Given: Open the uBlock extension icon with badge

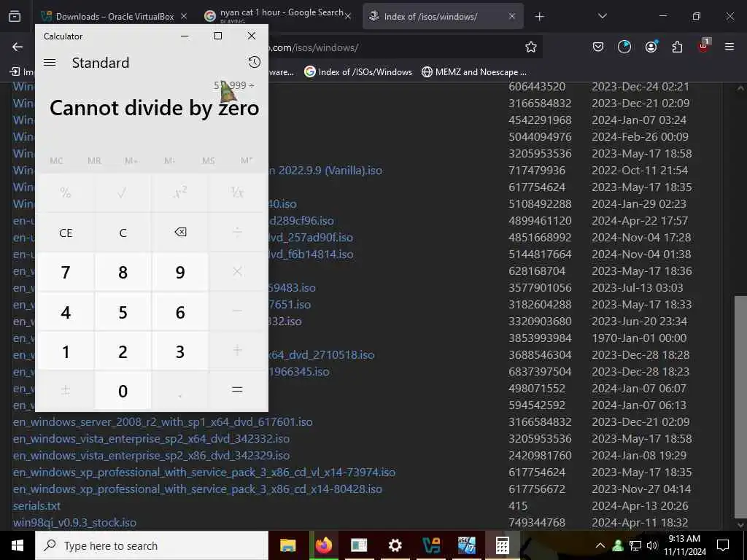Looking at the screenshot, I should (704, 46).
